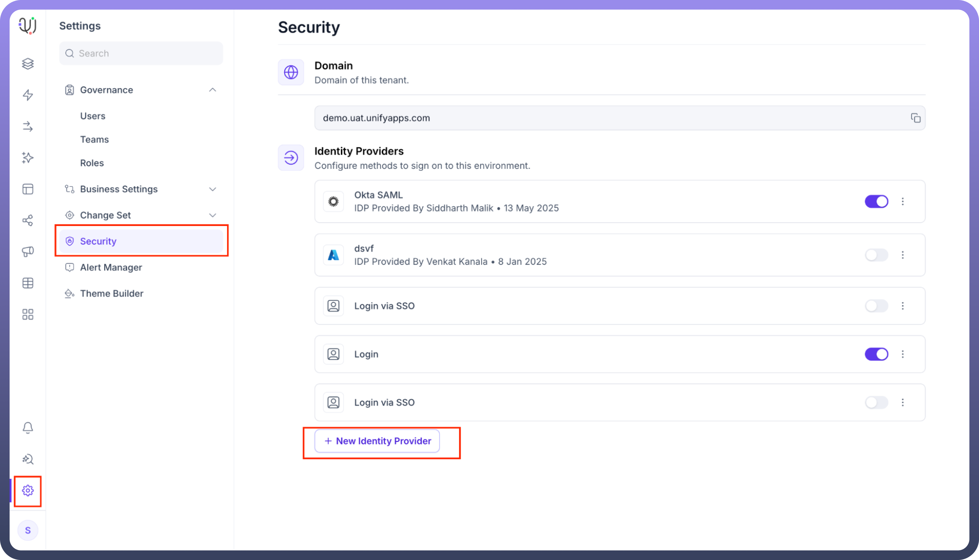Click the stacked layers icon in sidebar
Screen dimensions: 979x560
click(x=28, y=63)
